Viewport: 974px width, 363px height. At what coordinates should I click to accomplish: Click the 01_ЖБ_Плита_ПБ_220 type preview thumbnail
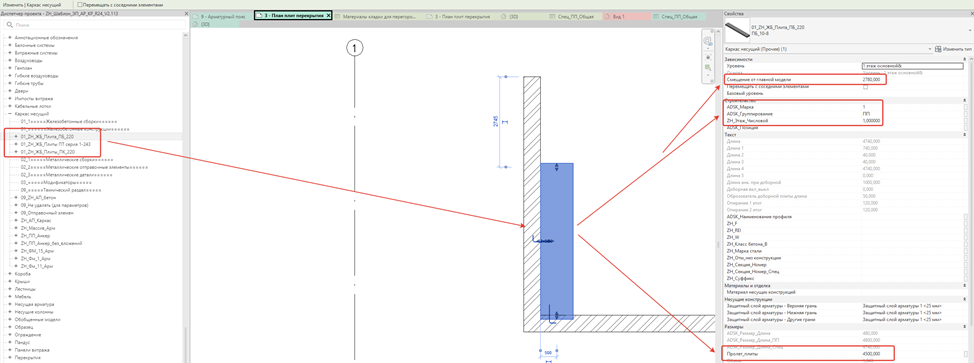(x=736, y=30)
